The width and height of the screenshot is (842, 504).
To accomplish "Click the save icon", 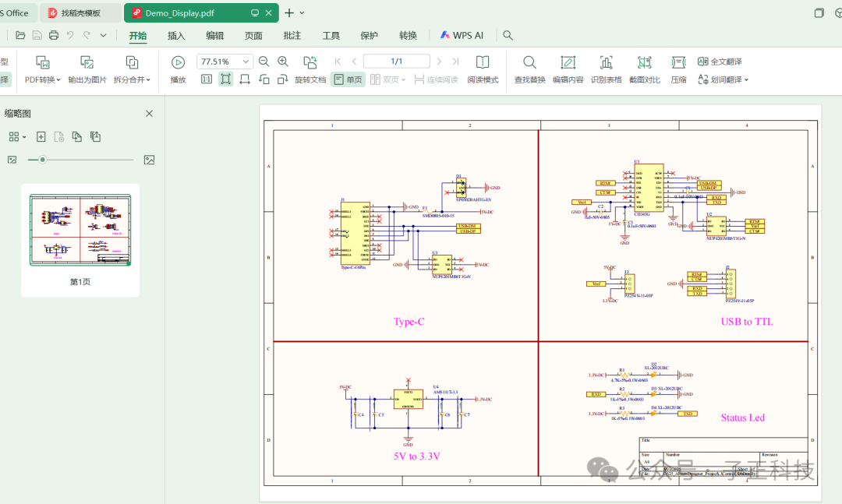I will (x=37, y=35).
